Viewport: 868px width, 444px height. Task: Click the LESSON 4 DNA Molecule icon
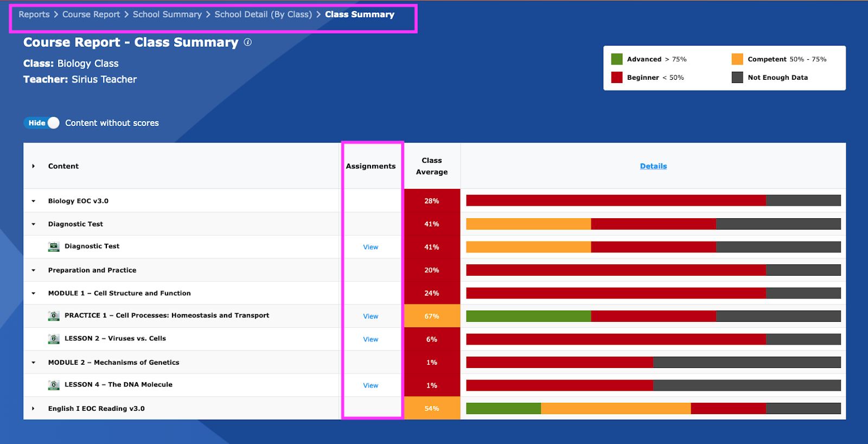pos(54,385)
